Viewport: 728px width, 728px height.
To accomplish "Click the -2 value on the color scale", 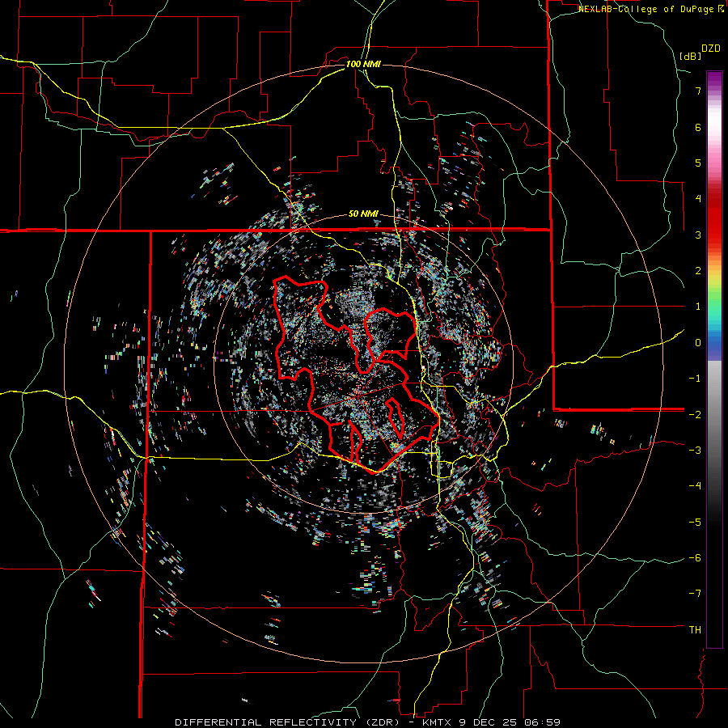I will coord(695,414).
